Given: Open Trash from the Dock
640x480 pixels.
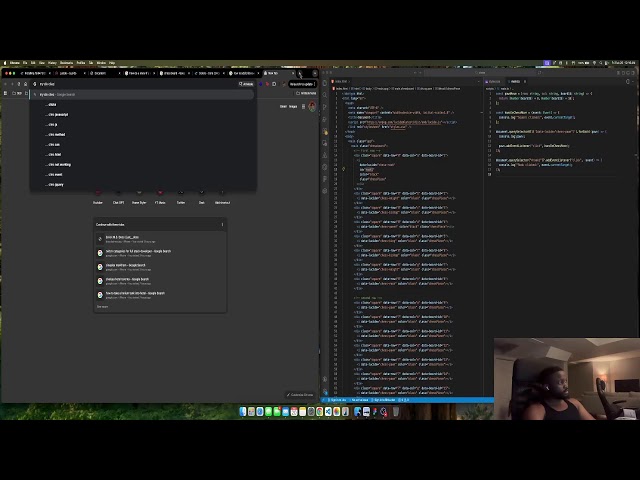Looking at the screenshot, I should (396, 412).
